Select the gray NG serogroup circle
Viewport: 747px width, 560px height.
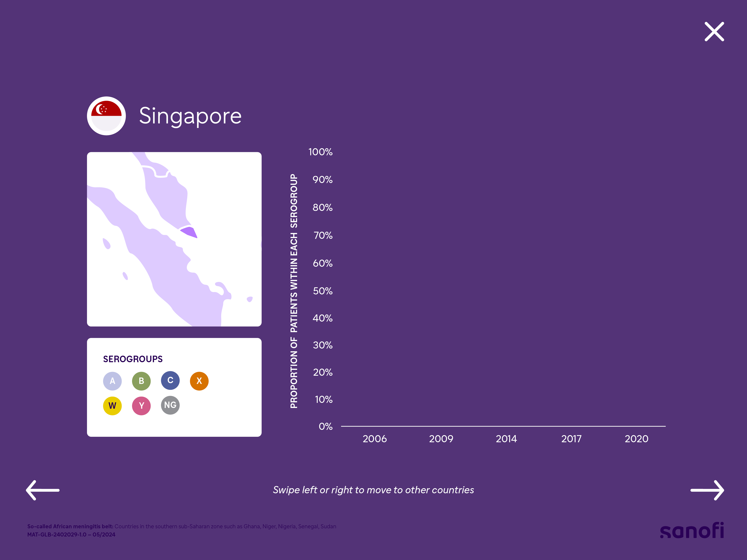point(170,405)
